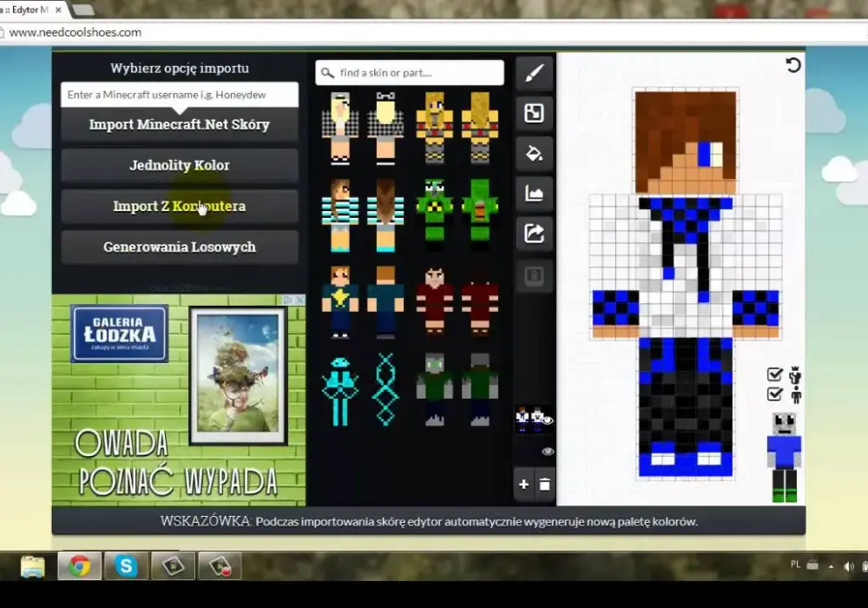868x608 pixels.
Task: Click Generowania Losowych button
Action: tap(180, 247)
